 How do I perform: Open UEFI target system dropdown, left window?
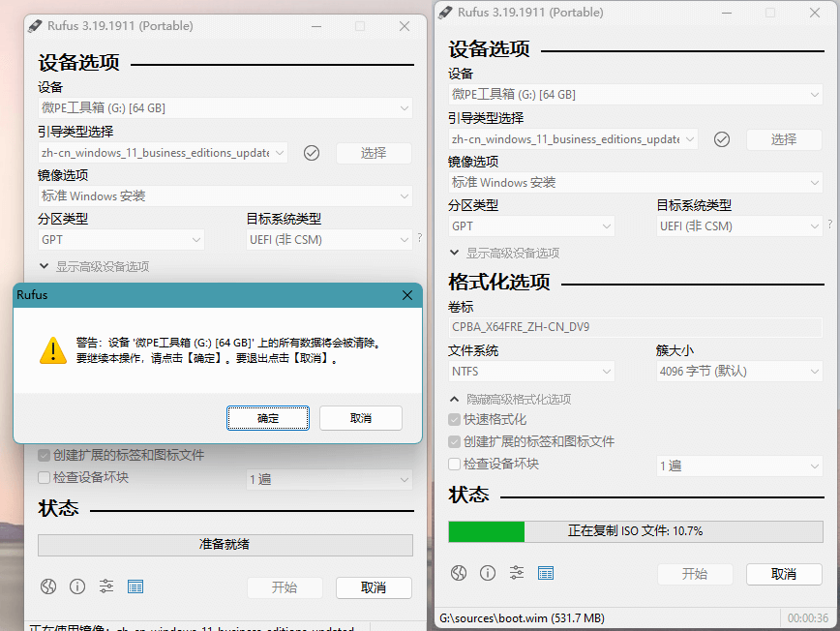tap(329, 240)
